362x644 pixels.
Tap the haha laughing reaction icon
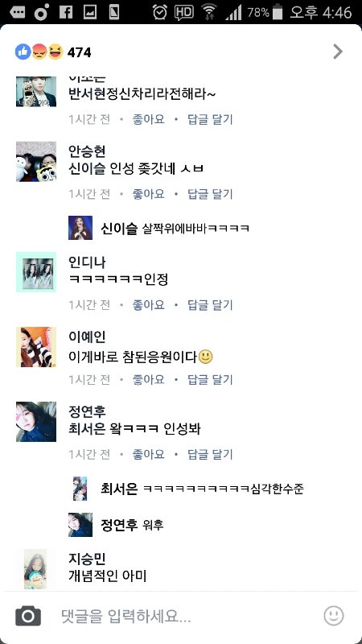pyautogui.click(x=55, y=52)
